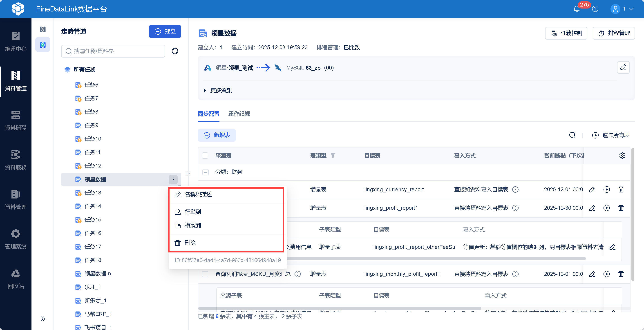Viewport: 644px width, 330px height.
Task: Run the lingxing_currency_report row
Action: [x=606, y=190]
